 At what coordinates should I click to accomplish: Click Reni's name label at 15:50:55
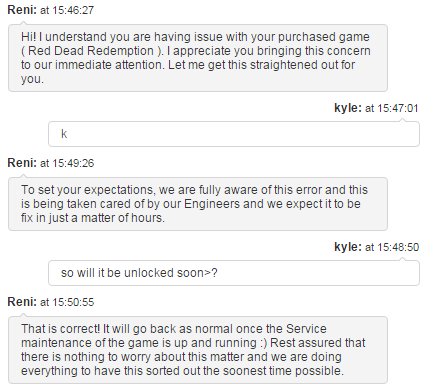click(x=22, y=302)
